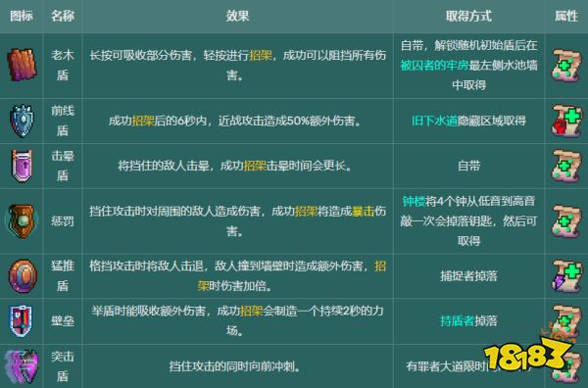Click the 属性 column header
This screenshot has width=588, height=388.
pos(566,16)
